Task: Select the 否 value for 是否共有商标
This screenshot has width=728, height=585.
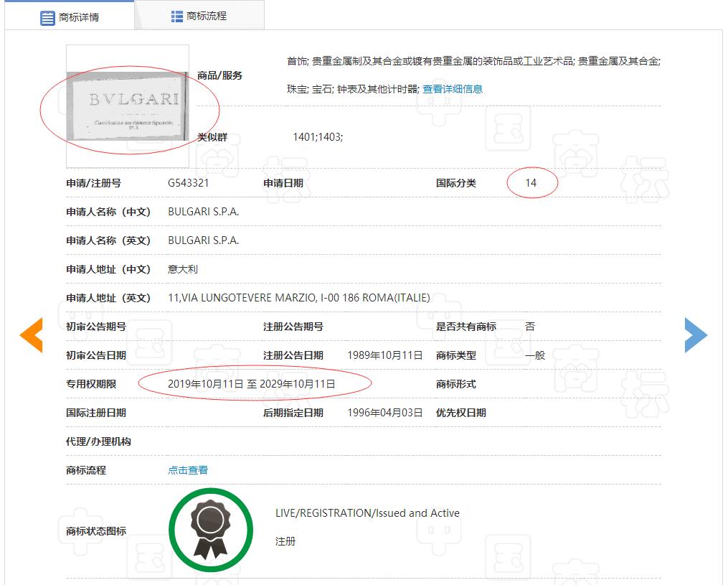Action: coord(531,326)
